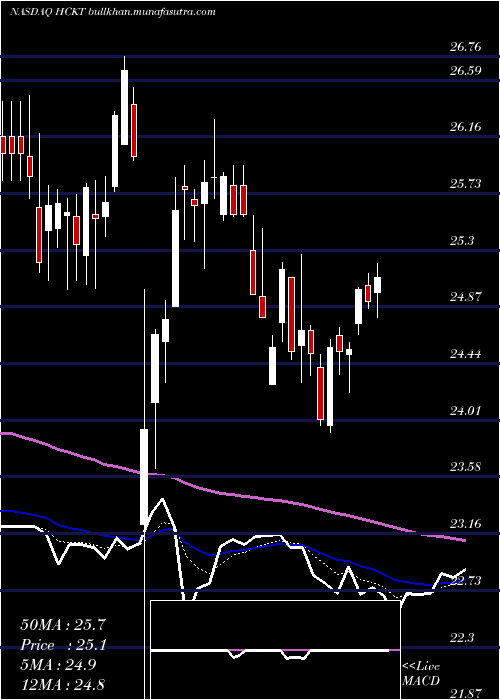This screenshot has height=700, width=500.
Task: Click the 25.73 price axis label
Action: [466, 183]
